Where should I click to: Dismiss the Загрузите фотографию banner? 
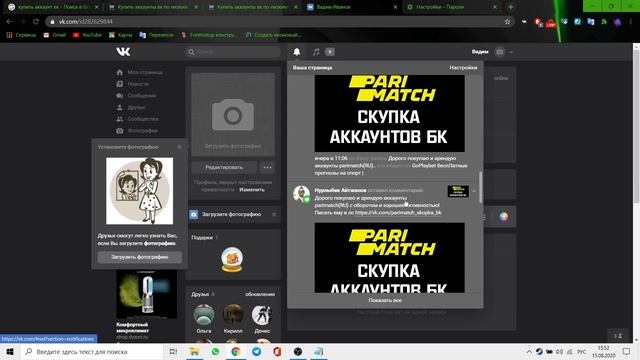(274, 214)
